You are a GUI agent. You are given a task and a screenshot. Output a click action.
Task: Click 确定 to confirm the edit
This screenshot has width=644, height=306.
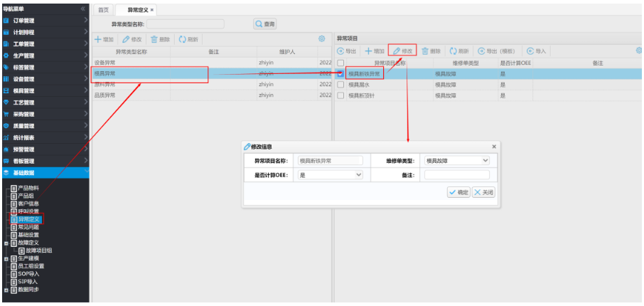pyautogui.click(x=458, y=192)
